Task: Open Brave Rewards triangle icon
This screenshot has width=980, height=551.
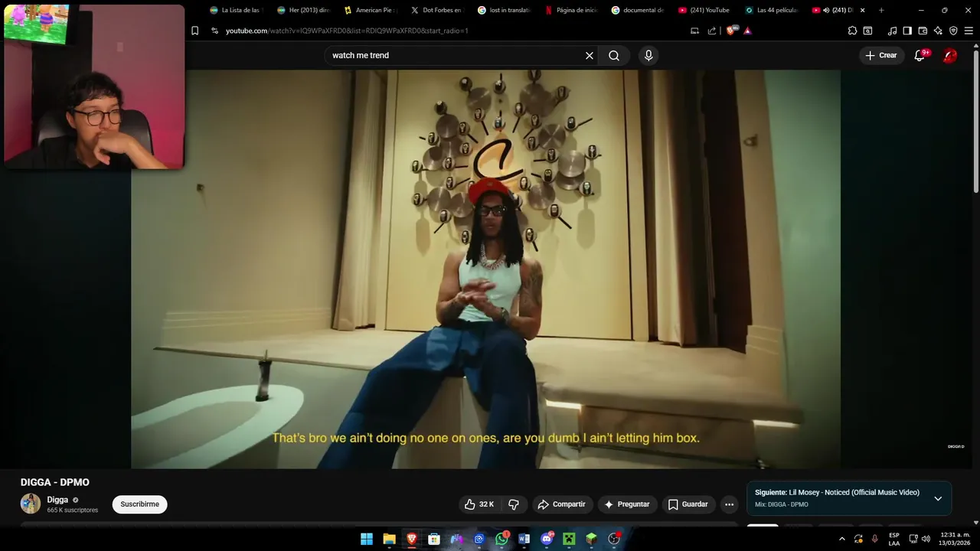Action: 747,31
